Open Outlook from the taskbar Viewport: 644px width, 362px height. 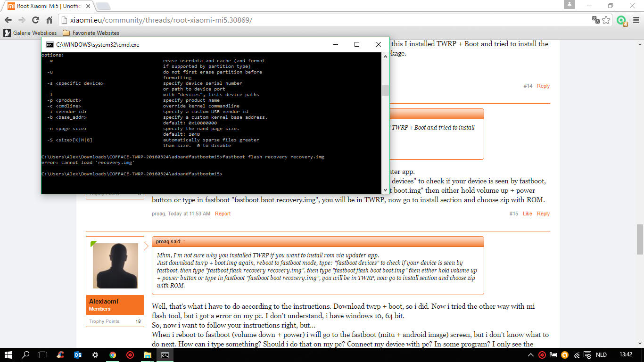point(78,355)
